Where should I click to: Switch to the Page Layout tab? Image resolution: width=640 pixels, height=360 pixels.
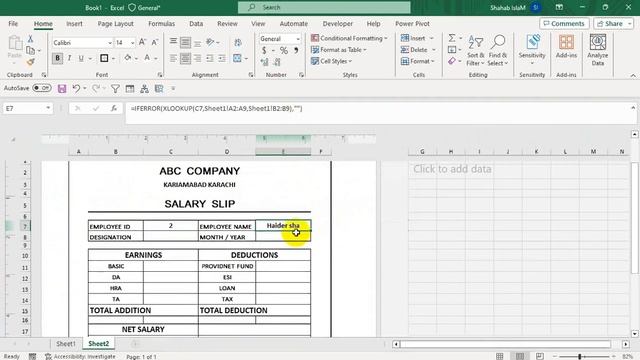tap(116, 24)
